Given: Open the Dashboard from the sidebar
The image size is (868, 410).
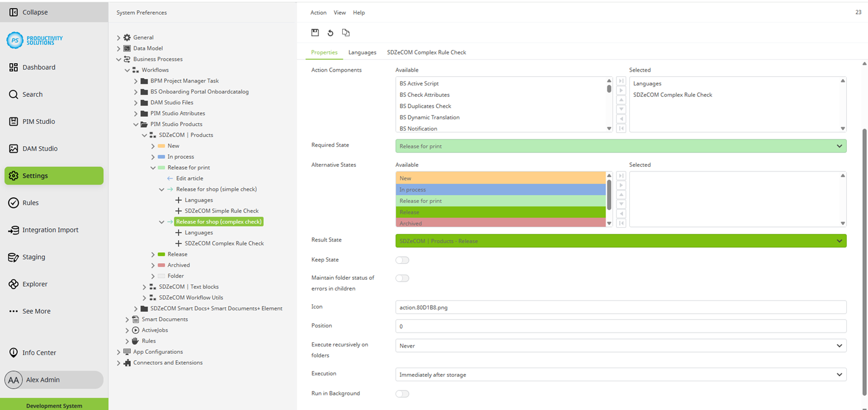Looking at the screenshot, I should [38, 67].
